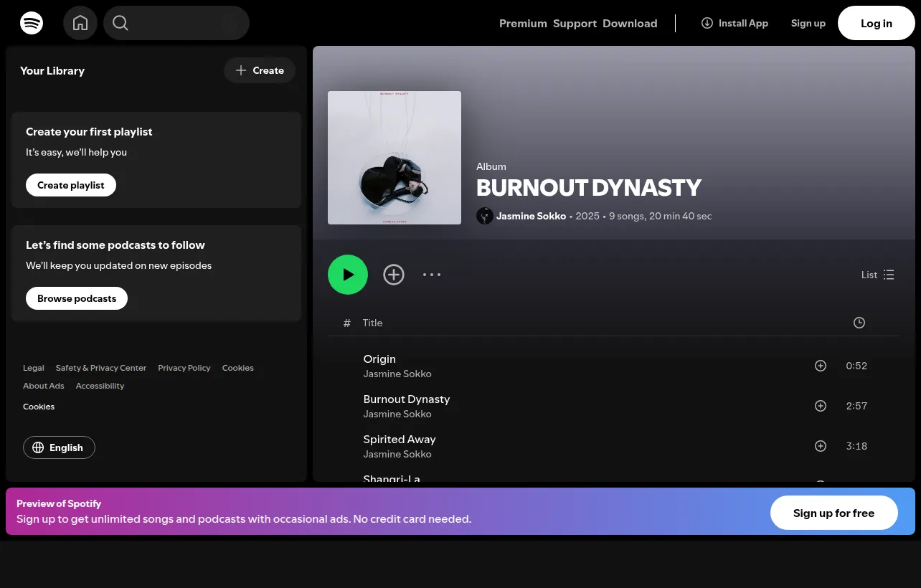Click the Origin track duration 0:52
Image resolution: width=921 pixels, height=588 pixels.
coord(856,366)
